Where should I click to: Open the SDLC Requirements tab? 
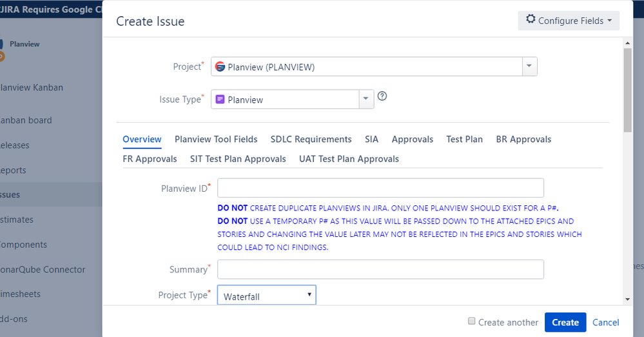coord(311,139)
